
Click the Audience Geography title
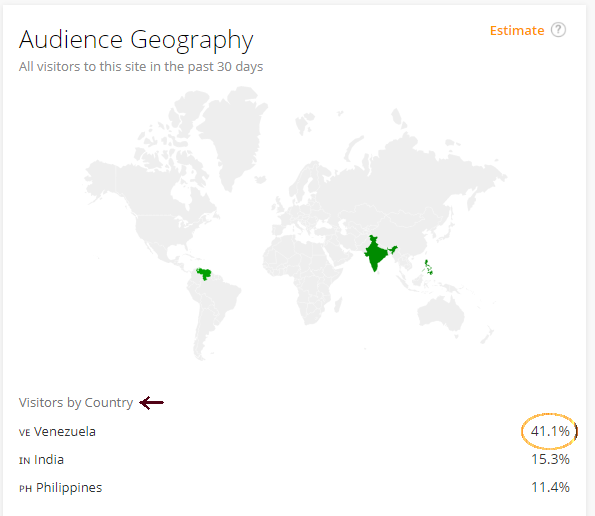pos(136,40)
